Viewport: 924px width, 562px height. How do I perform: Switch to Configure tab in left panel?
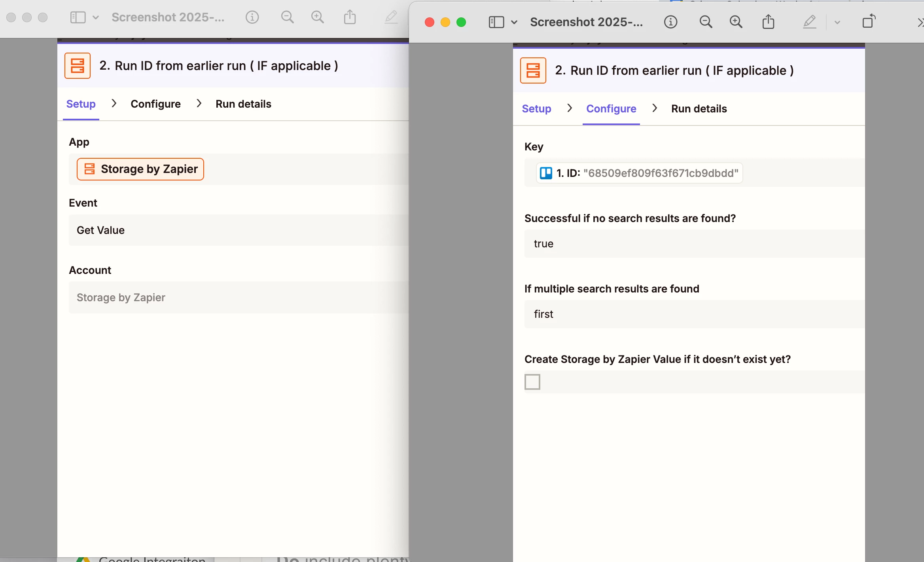pyautogui.click(x=155, y=104)
